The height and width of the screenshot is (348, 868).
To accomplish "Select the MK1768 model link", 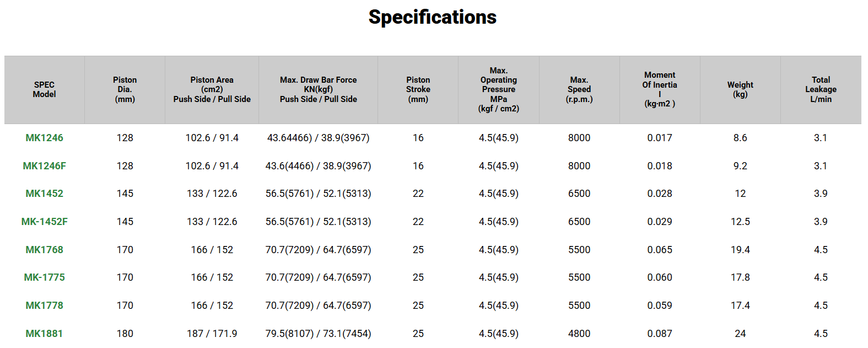I will click(44, 250).
